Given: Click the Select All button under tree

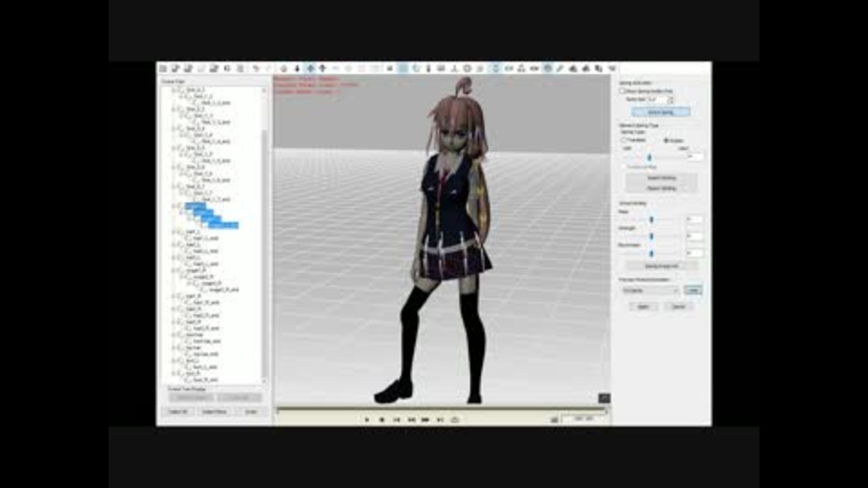Looking at the screenshot, I should point(178,412).
